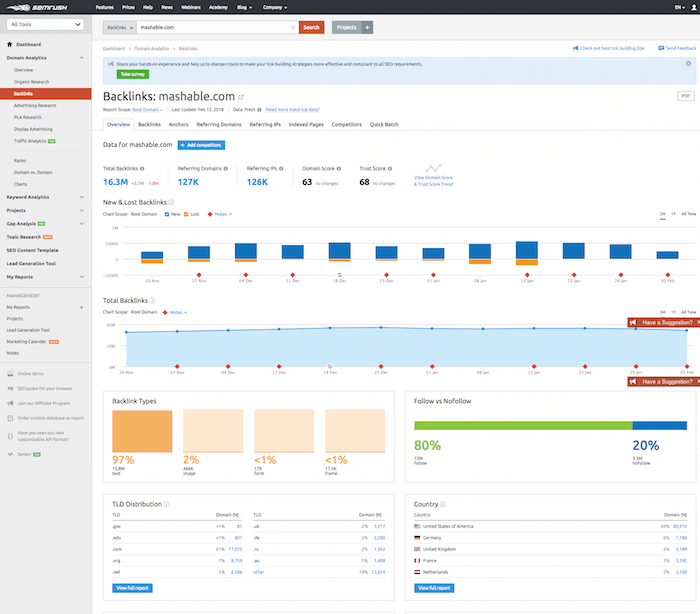Click the Total Backlinks chart info icon
The width and height of the screenshot is (700, 614).
pyautogui.click(x=152, y=301)
